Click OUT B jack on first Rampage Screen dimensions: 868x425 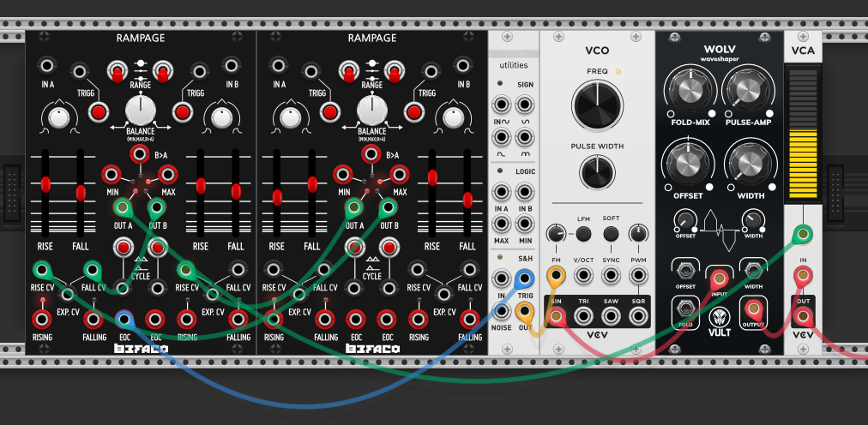point(157,208)
